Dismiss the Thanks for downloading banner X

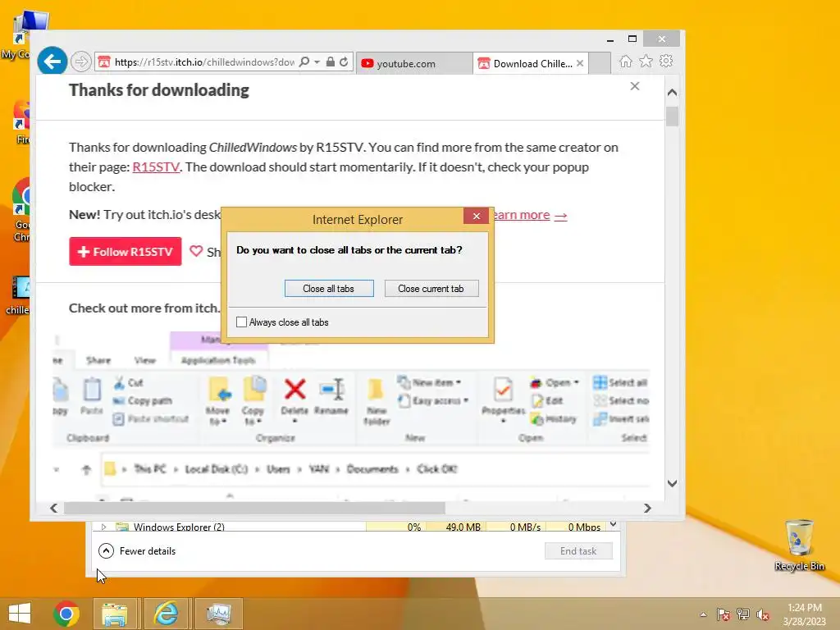635,86
